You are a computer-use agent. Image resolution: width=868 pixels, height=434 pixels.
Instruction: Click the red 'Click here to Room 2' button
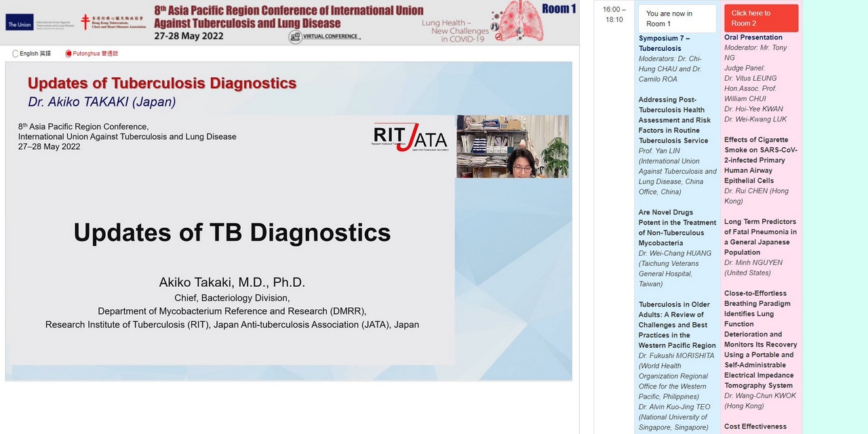coord(761,18)
